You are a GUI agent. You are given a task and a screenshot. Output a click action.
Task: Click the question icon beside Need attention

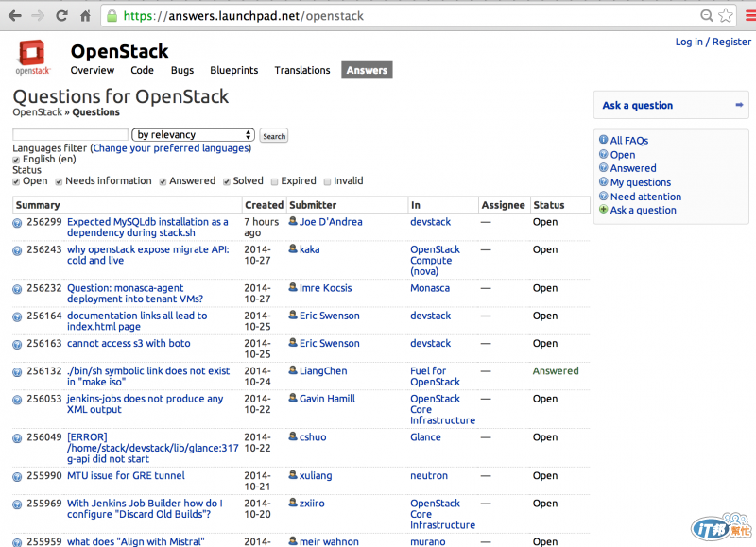[603, 196]
